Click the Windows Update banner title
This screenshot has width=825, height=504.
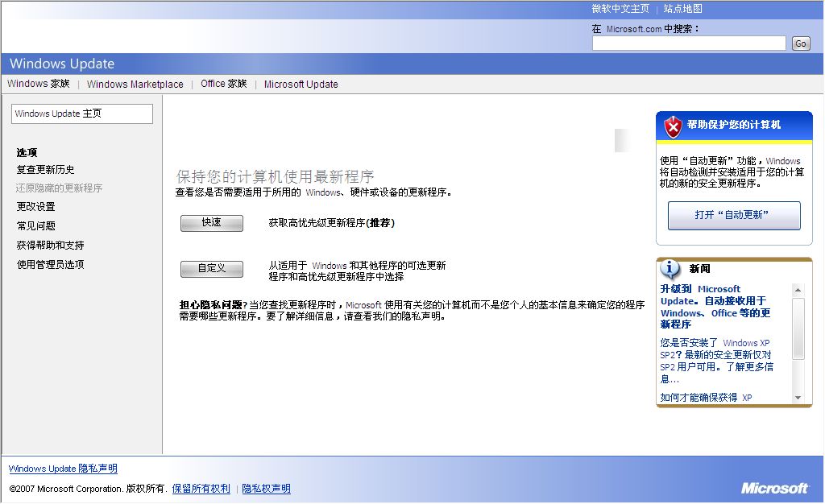(x=62, y=64)
